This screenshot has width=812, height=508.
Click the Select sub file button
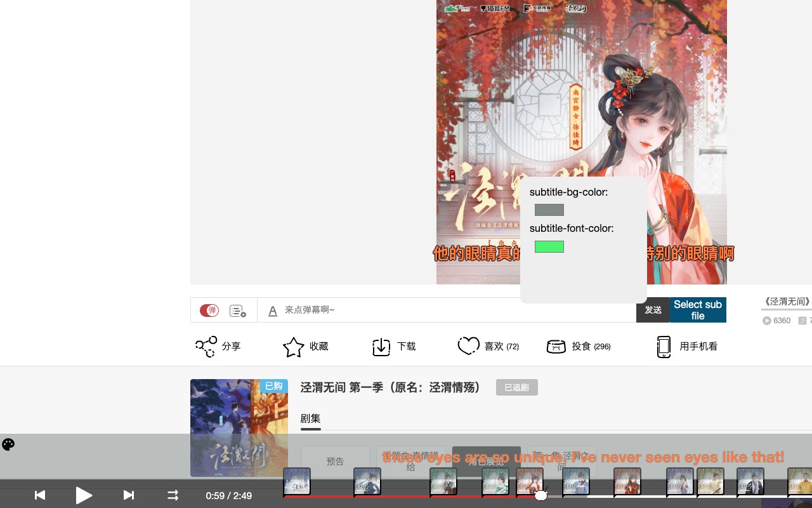click(x=698, y=310)
